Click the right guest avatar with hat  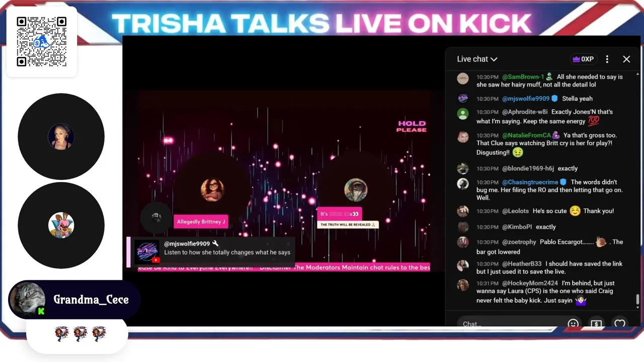click(356, 190)
